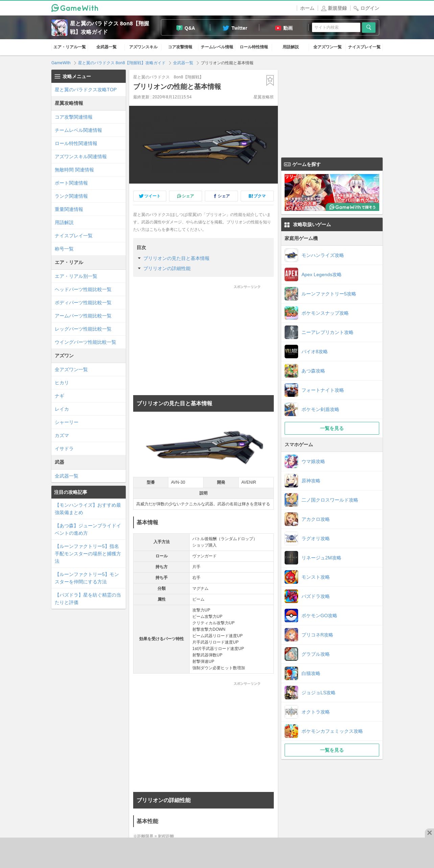
Task: Click the GameWith breadcrumb link
Action: (x=61, y=63)
